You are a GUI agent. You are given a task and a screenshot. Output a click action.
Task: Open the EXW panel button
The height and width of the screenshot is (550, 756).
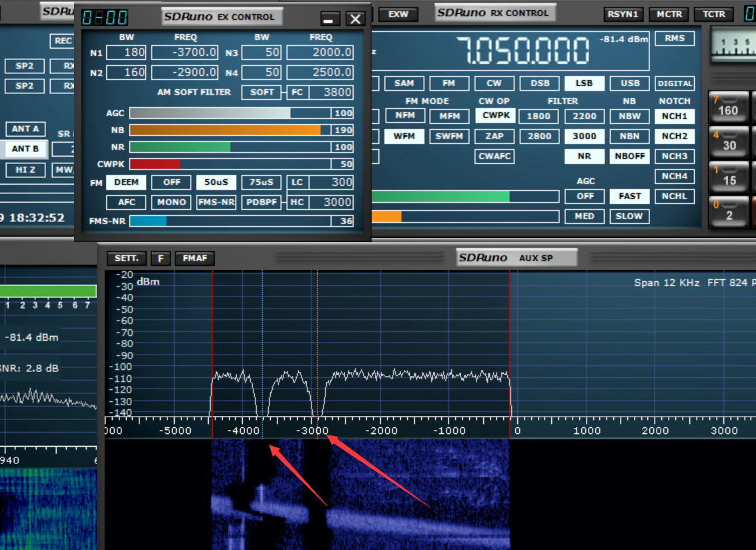(398, 15)
